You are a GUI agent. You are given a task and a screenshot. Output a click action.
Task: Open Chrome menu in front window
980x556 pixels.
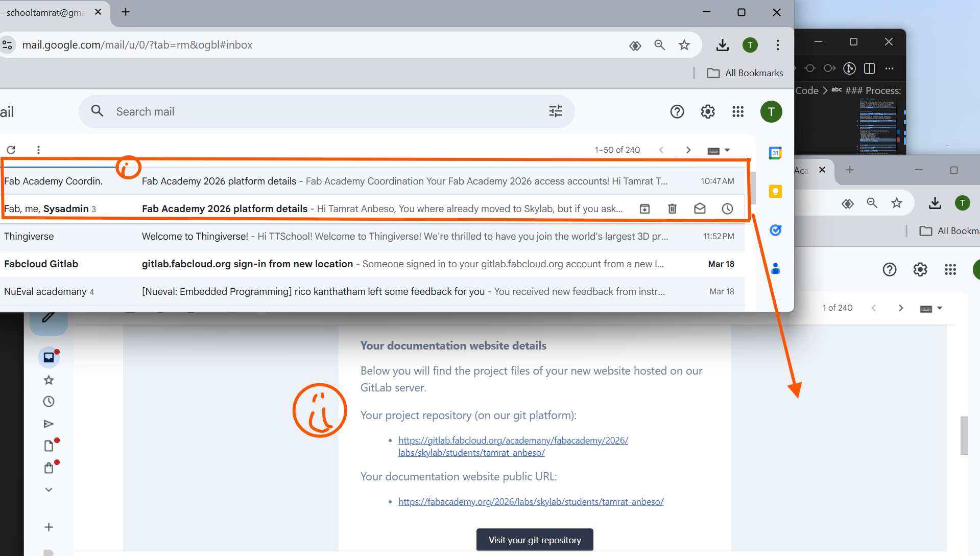click(x=778, y=45)
